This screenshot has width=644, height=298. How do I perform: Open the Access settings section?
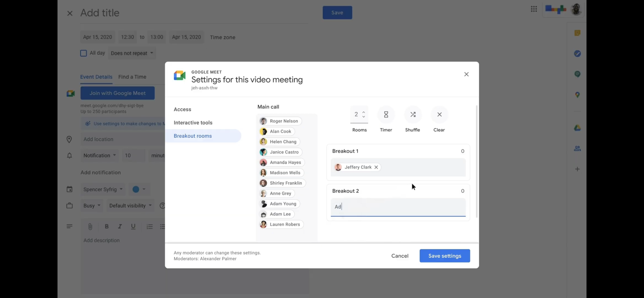pos(182,109)
